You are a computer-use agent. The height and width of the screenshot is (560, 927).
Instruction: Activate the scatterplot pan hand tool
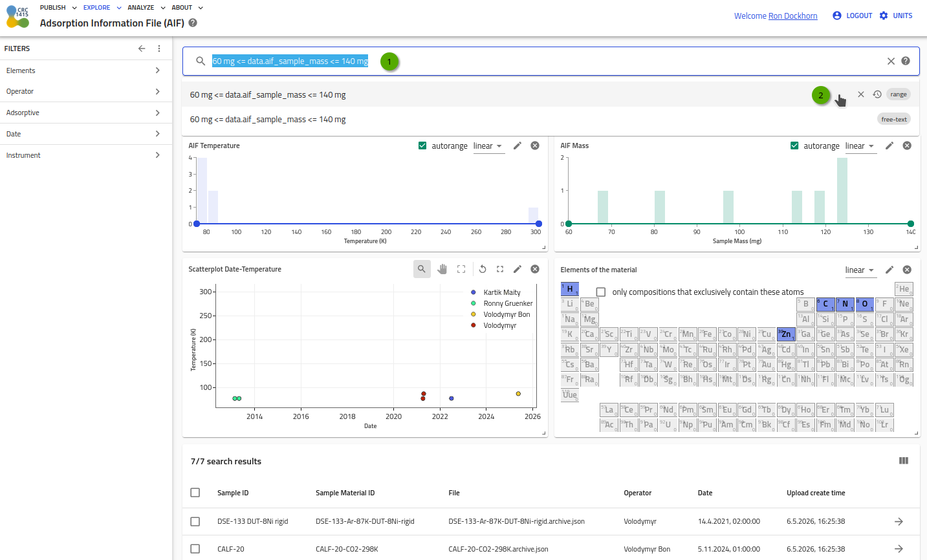coord(442,269)
